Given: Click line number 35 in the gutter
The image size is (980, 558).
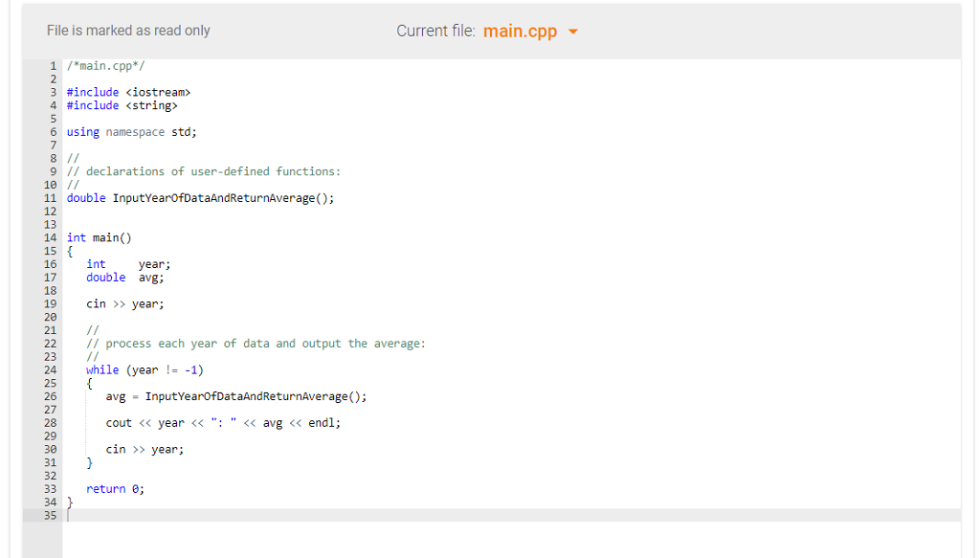Looking at the screenshot, I should (x=50, y=516).
